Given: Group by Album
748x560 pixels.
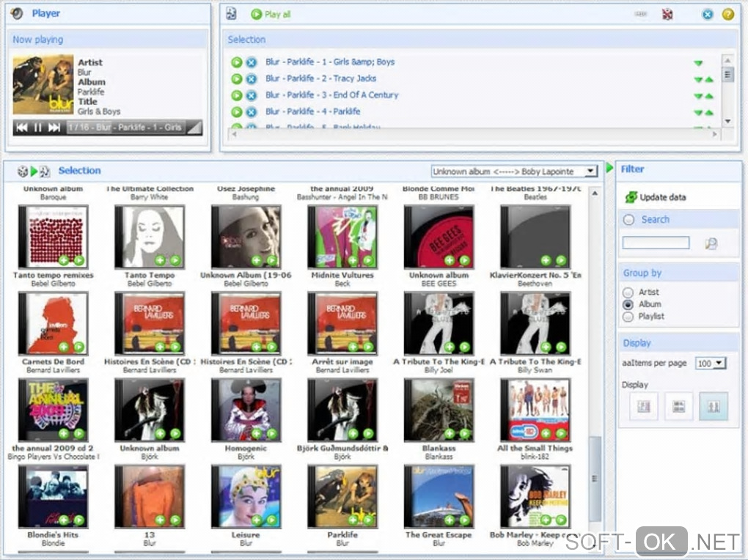Looking at the screenshot, I should pyautogui.click(x=628, y=304).
